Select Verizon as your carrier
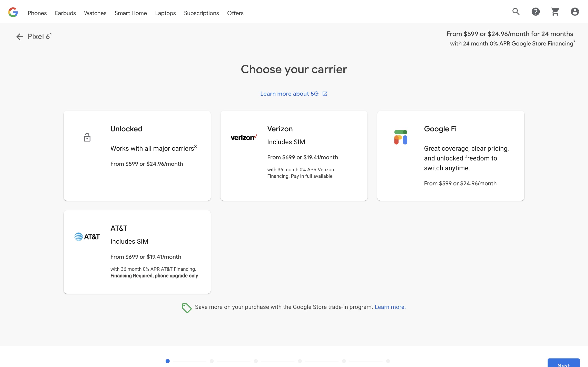Image resolution: width=588 pixels, height=367 pixels. (x=294, y=156)
